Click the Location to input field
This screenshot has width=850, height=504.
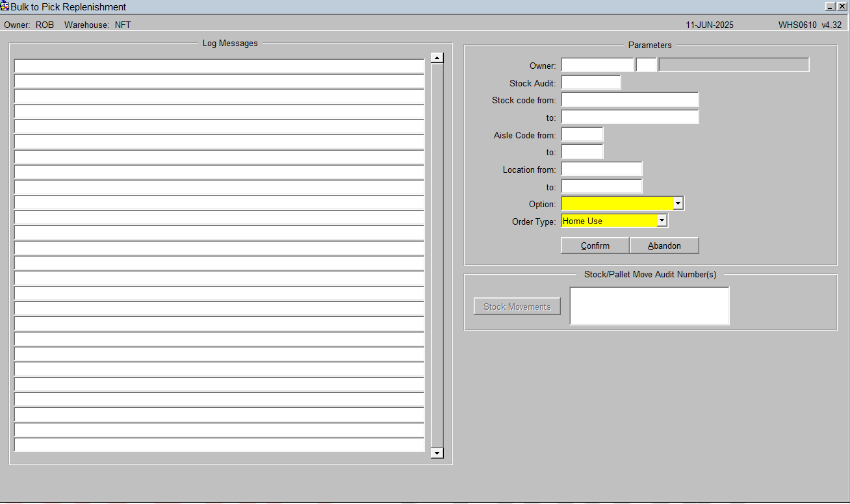coord(602,186)
